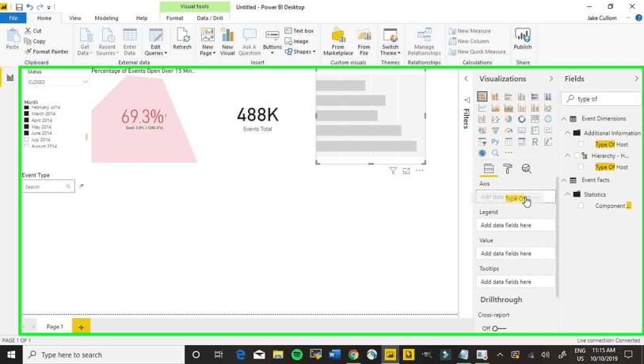
Task: Tick the Hierarchy - H... field checkbox
Action: 577,156
